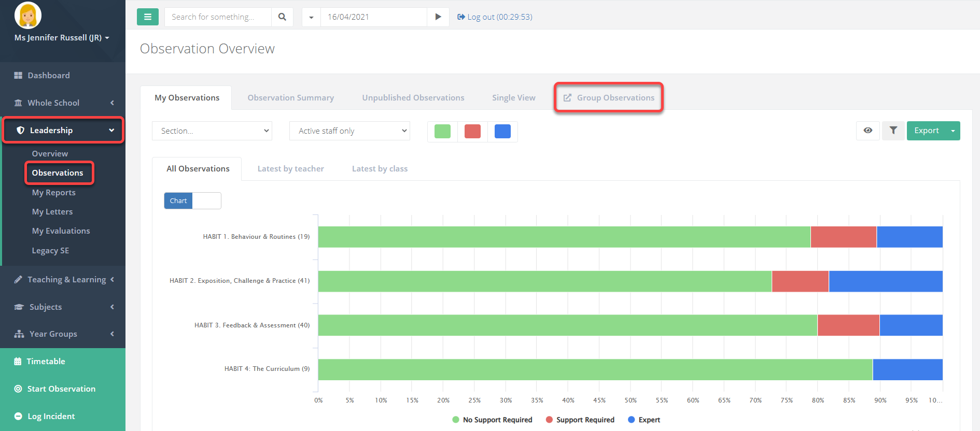Click the green color filter swatch
Viewport: 980px width, 431px height.
pos(442,131)
